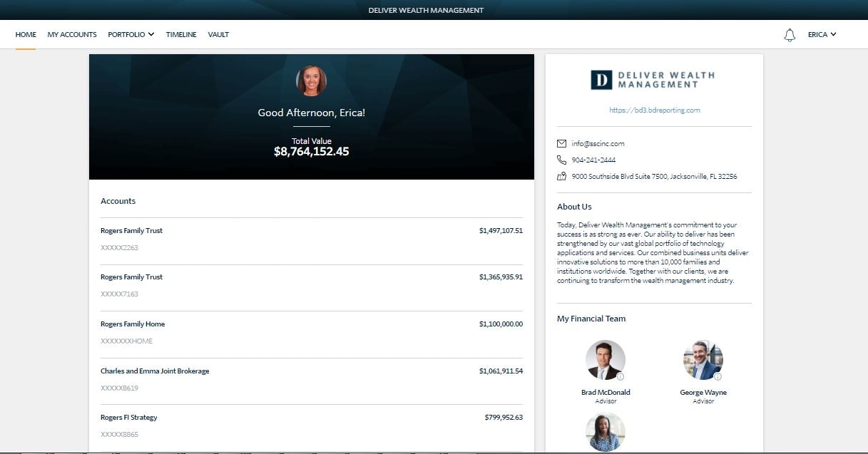Click George Wayne's advisor photo
This screenshot has width=868, height=454.
point(703,360)
